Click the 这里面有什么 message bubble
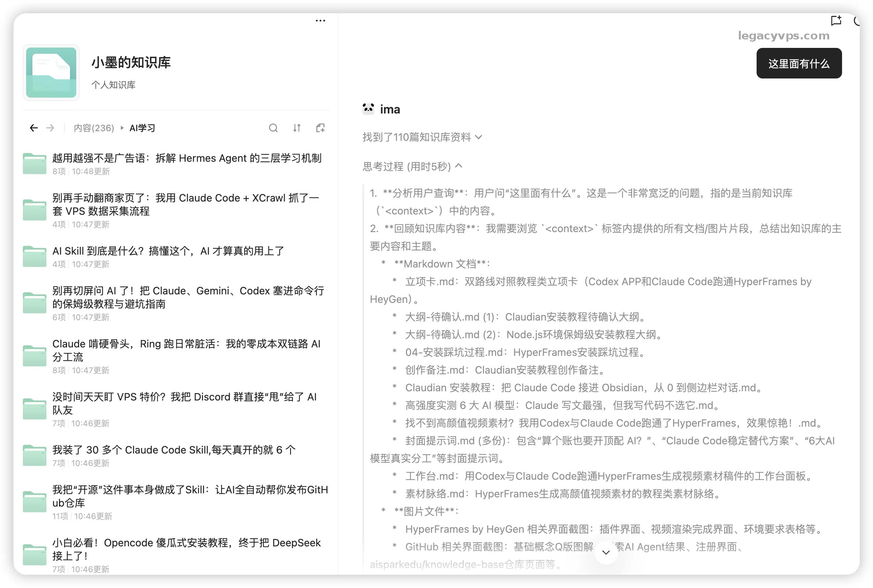The image size is (873, 588). point(799,63)
